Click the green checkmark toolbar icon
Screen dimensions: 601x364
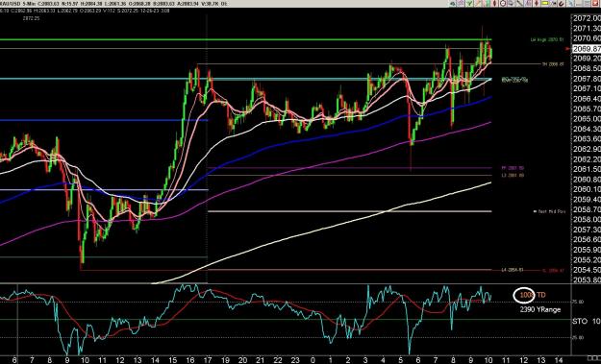click(469, 4)
